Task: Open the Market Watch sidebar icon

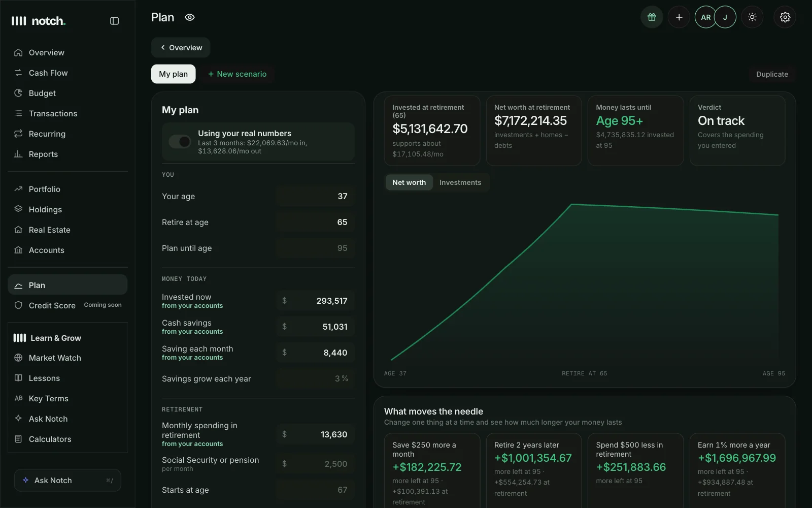Action: pyautogui.click(x=18, y=358)
